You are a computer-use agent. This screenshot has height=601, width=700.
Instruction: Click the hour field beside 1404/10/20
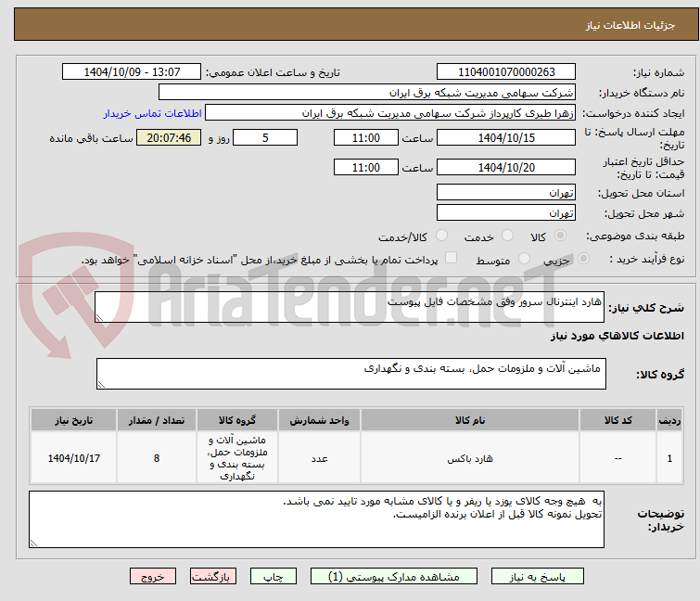pyautogui.click(x=365, y=168)
